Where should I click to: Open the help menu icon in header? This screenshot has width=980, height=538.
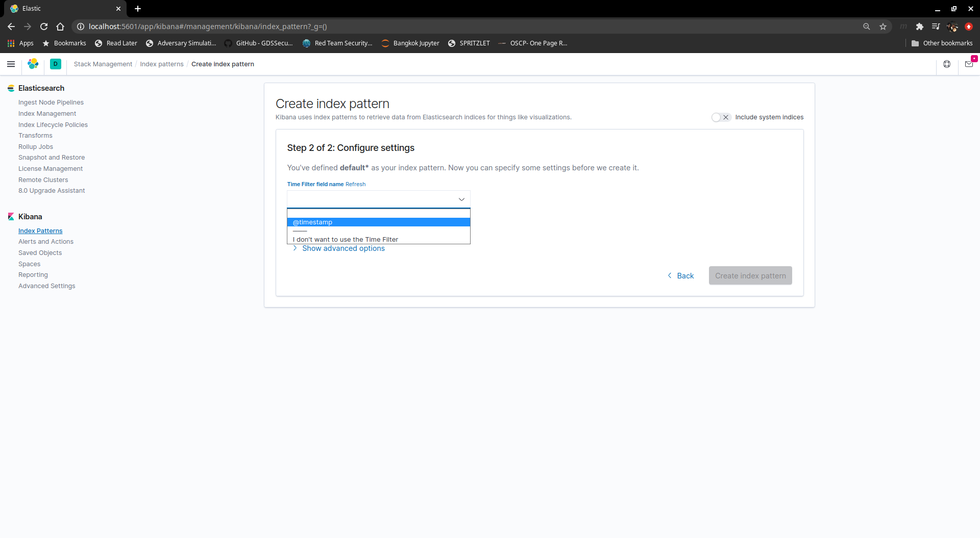pos(947,64)
